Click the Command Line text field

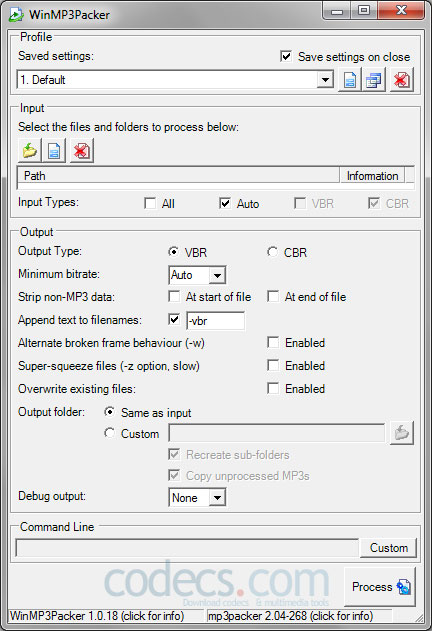(x=187, y=548)
